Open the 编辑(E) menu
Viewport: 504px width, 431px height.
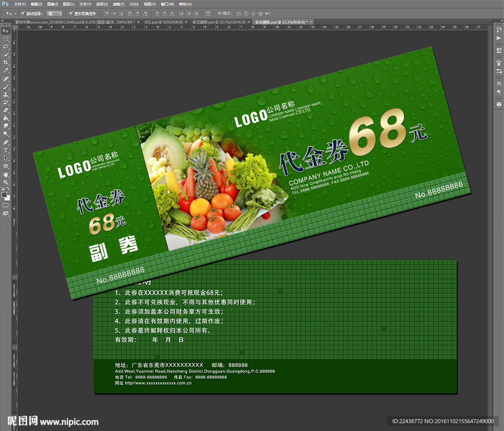pos(36,4)
